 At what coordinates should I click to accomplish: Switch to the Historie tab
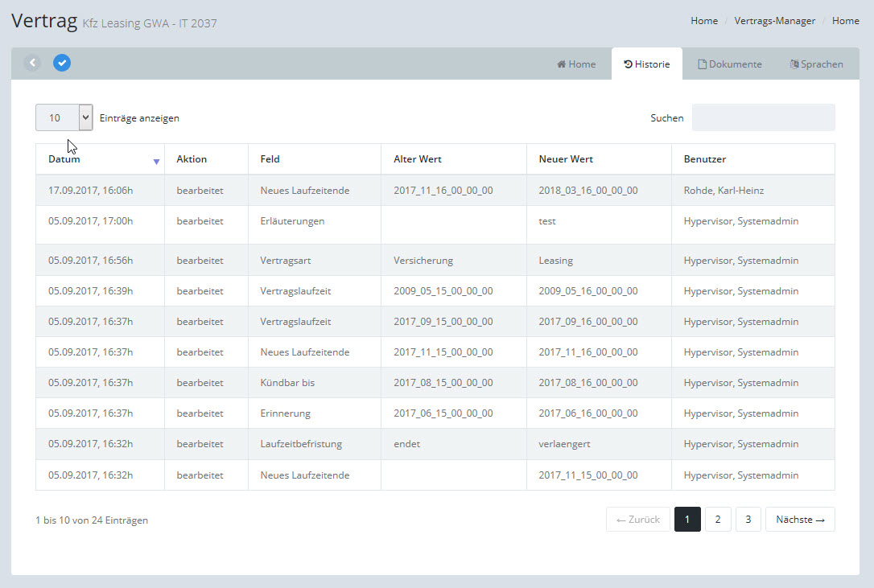coord(647,64)
